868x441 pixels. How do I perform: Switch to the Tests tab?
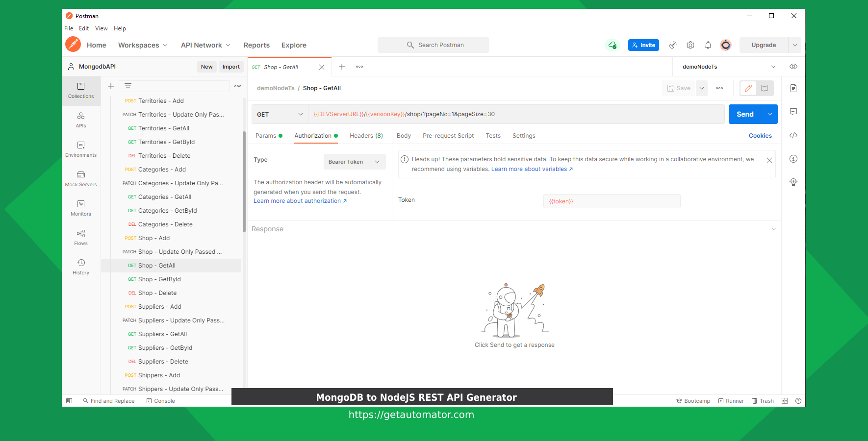point(493,136)
